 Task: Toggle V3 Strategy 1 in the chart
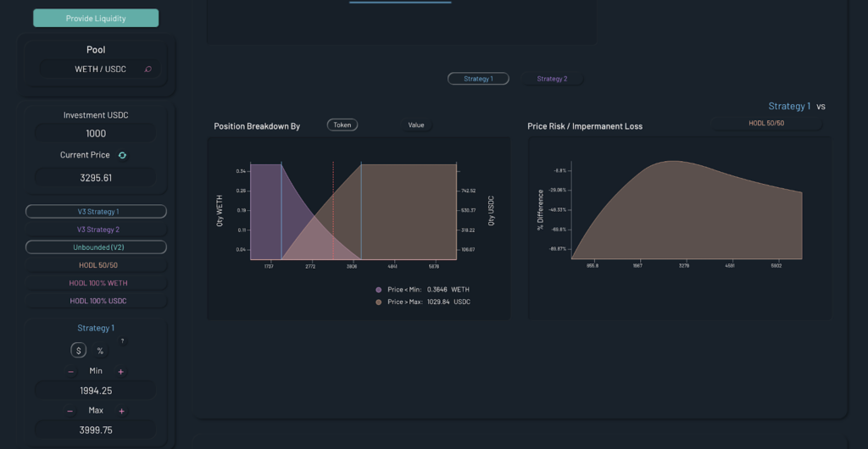pos(96,212)
